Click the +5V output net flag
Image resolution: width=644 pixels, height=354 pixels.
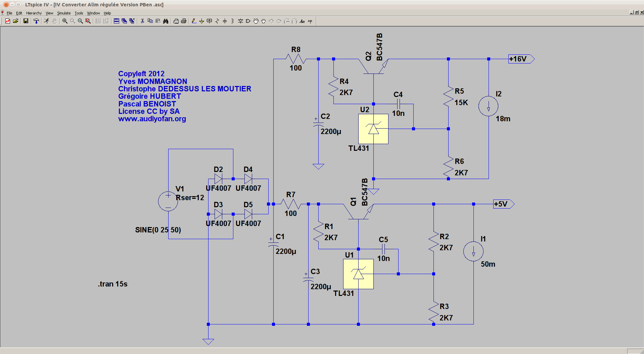pyautogui.click(x=504, y=204)
